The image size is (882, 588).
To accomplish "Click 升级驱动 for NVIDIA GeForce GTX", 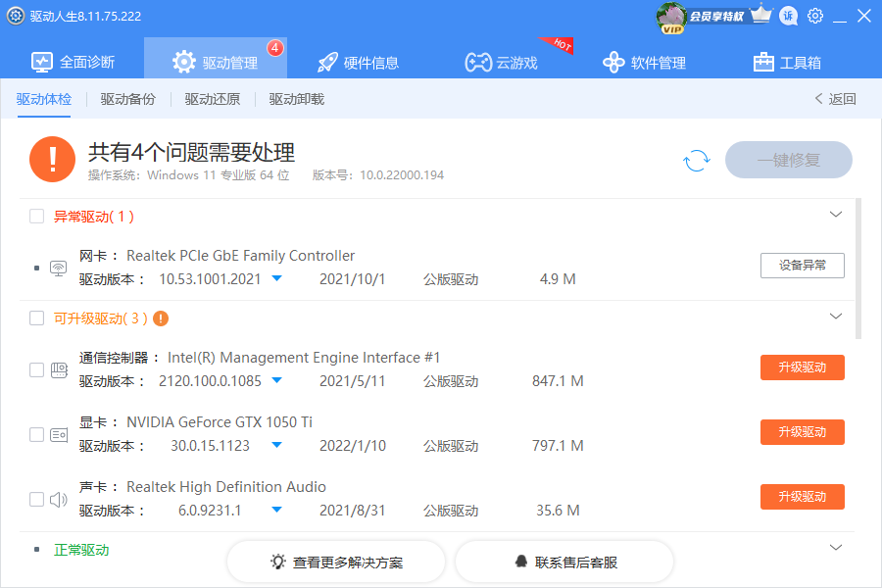I will tap(802, 432).
